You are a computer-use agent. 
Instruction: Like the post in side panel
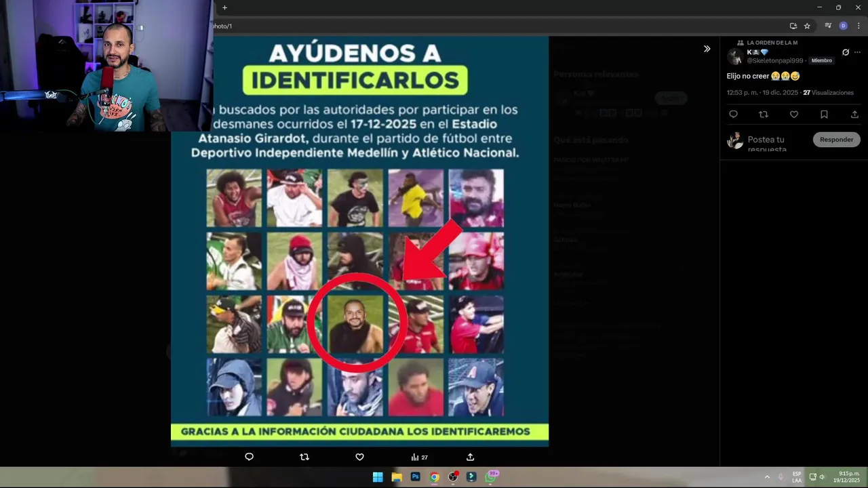(x=793, y=115)
